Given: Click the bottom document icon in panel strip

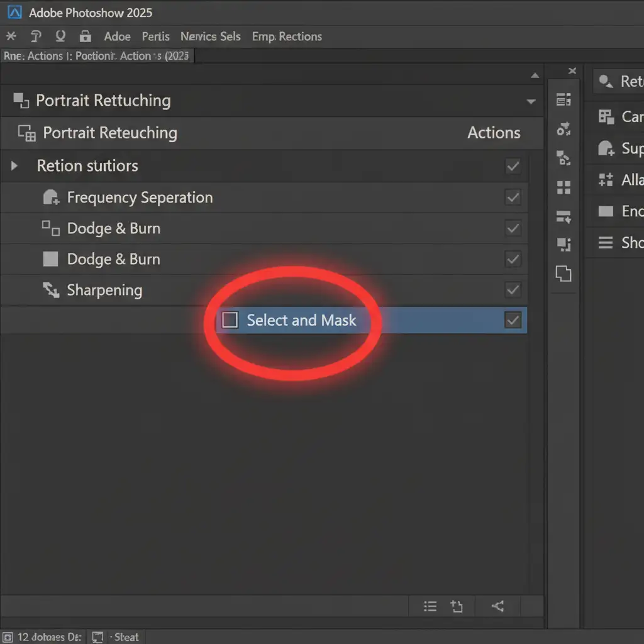Looking at the screenshot, I should pyautogui.click(x=563, y=274).
